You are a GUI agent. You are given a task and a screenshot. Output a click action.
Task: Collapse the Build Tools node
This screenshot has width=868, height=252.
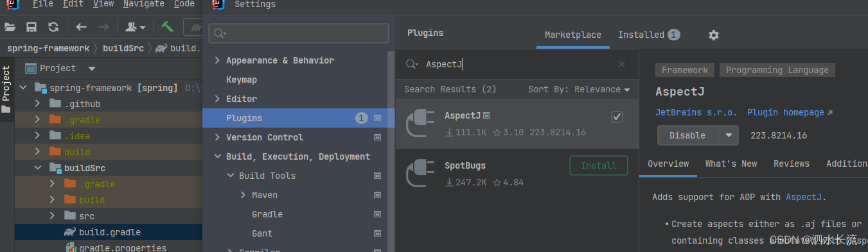pos(230,176)
